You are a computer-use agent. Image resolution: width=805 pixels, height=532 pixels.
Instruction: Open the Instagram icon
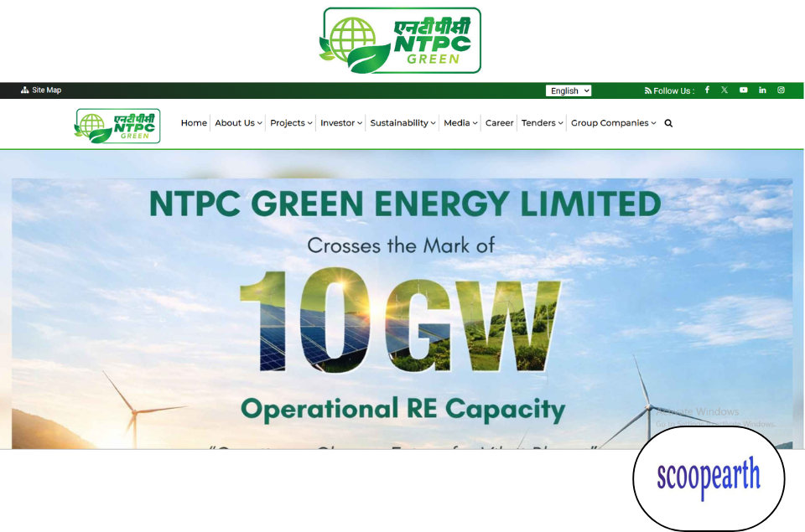(781, 90)
